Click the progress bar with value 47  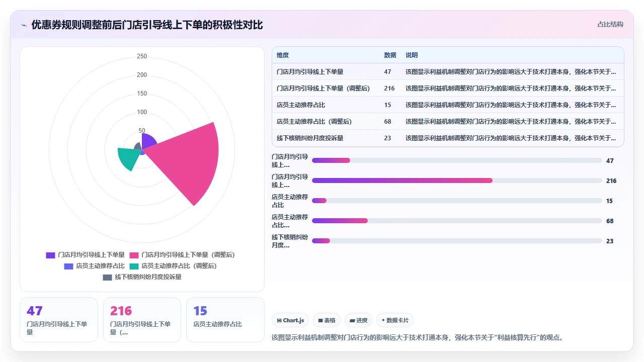(457, 160)
